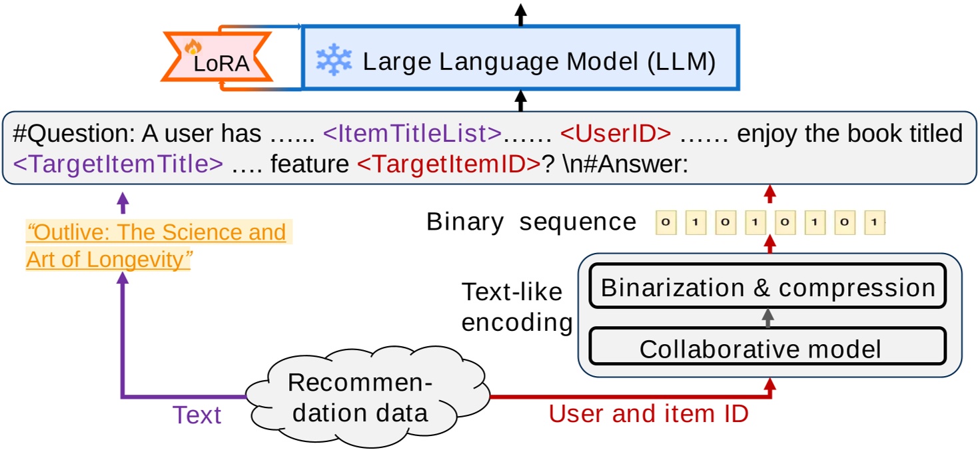Screen dimensions: 980x450
Task: Select the last bit box in the binary sequence
Action: (x=875, y=223)
